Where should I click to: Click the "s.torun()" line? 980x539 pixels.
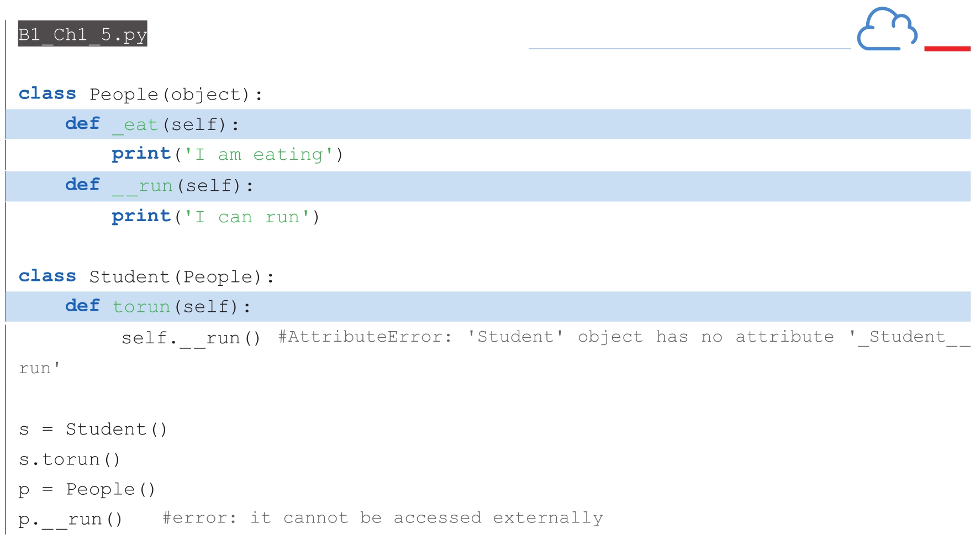tap(69, 459)
